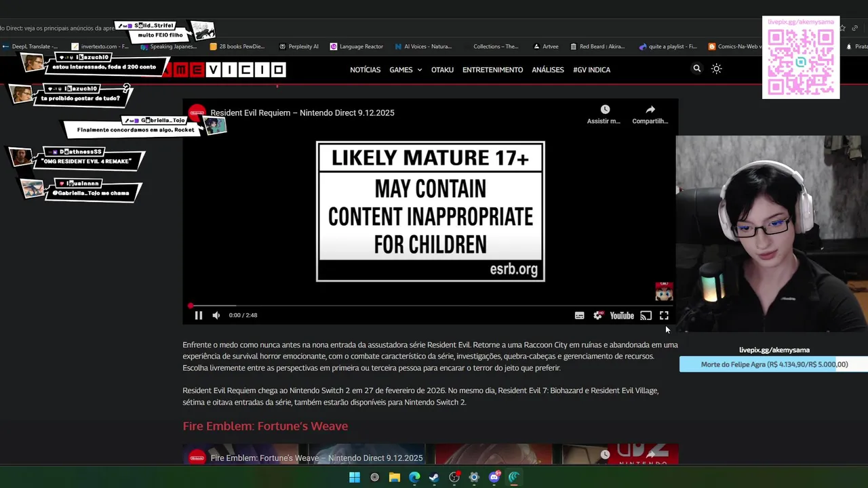Click paragraph starting 'Enfrente o medo como nunca'
868x488 pixels.
430,357
